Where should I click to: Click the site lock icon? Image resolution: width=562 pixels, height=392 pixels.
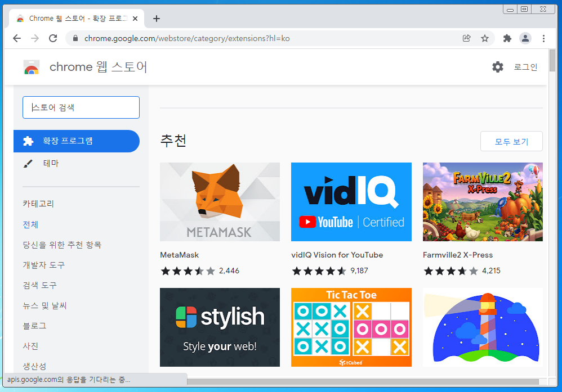click(75, 38)
